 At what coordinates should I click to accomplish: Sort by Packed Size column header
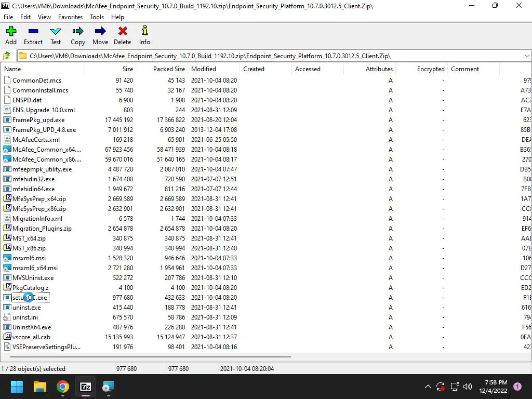[162, 69]
